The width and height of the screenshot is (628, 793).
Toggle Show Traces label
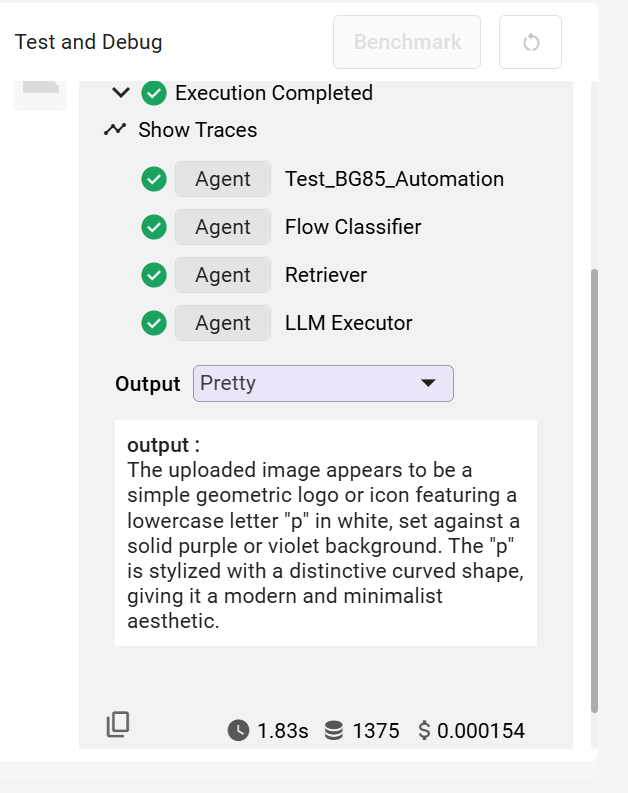pos(197,130)
